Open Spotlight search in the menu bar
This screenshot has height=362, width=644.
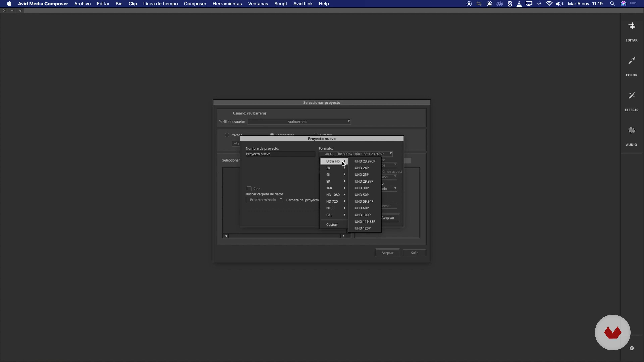click(612, 4)
